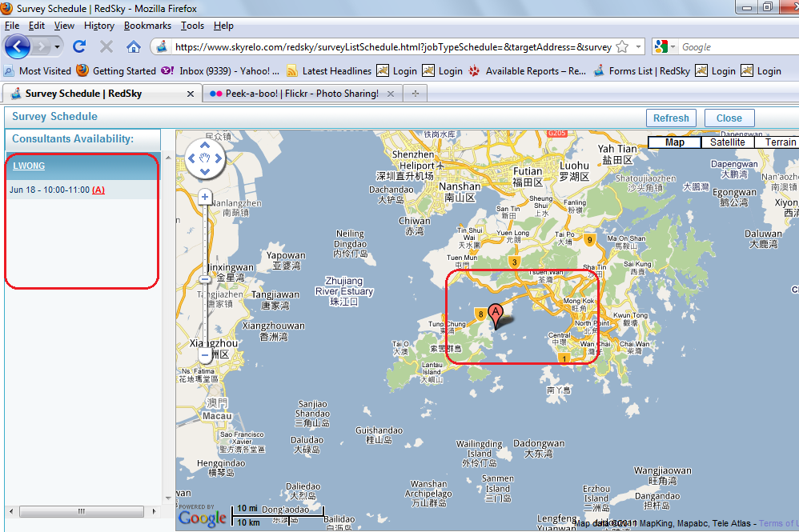799x532 pixels.
Task: Bookmark this page with the star icon
Action: pyautogui.click(x=622, y=47)
